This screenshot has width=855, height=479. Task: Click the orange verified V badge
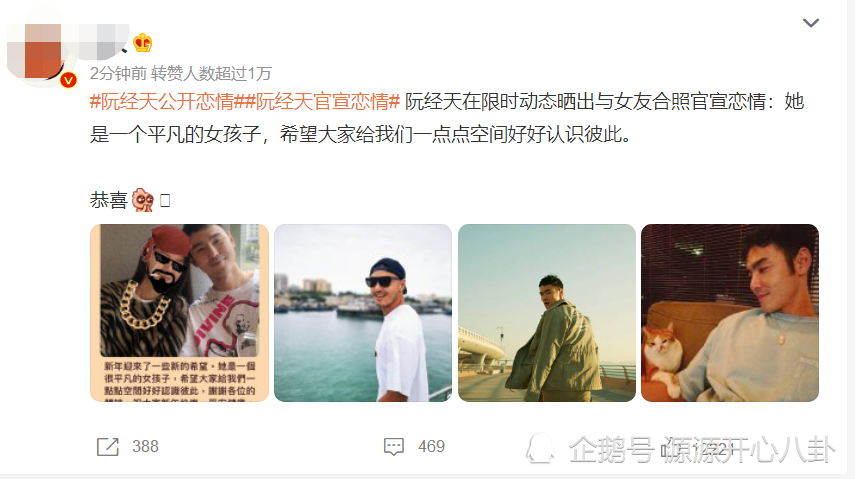pyautogui.click(x=68, y=80)
